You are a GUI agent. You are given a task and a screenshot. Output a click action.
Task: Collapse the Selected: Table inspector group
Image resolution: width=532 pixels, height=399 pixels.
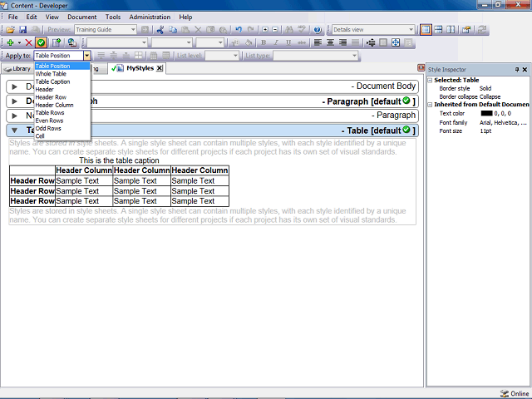430,80
